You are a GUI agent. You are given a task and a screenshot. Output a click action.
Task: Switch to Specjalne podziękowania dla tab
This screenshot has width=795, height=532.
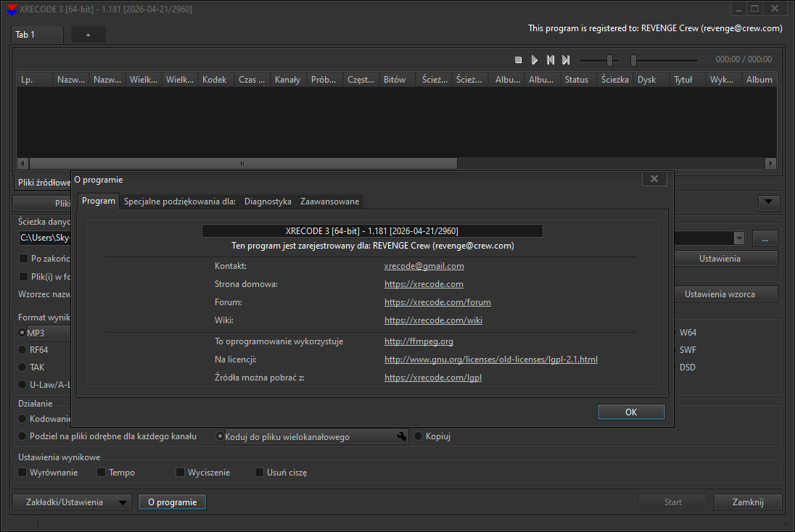[179, 201]
